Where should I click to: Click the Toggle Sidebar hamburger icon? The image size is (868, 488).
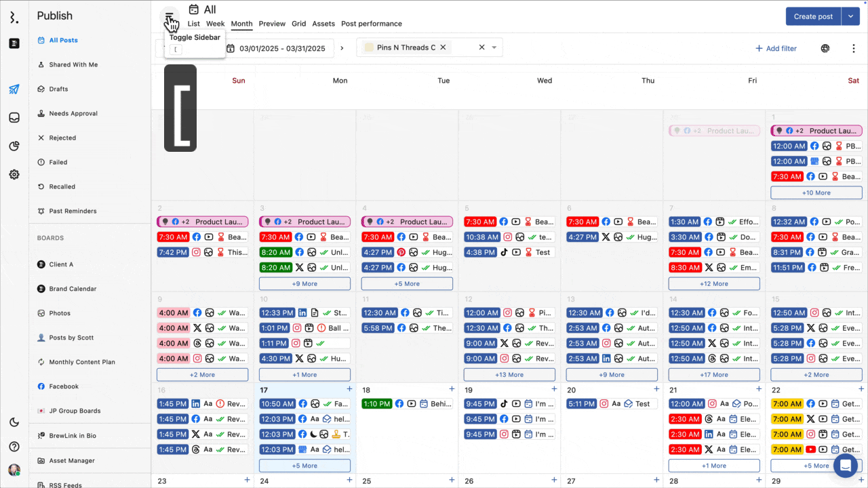[169, 16]
